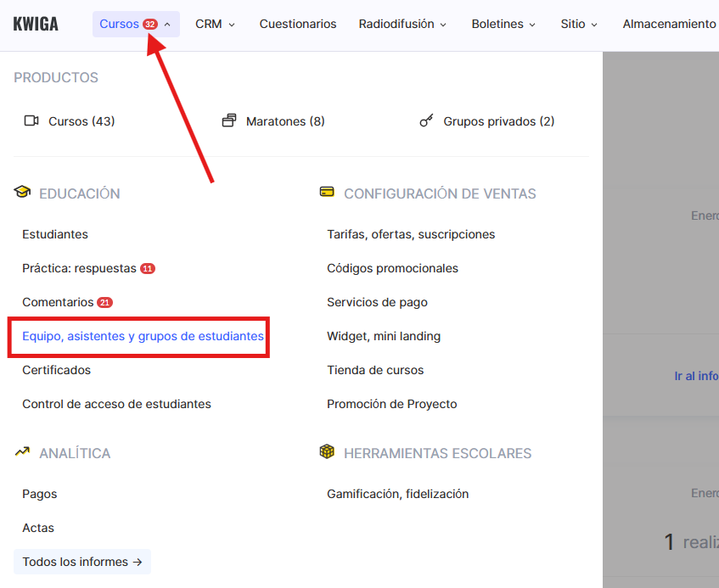This screenshot has height=588, width=719.
Task: Open Gamificación, fidelización
Action: 397,494
